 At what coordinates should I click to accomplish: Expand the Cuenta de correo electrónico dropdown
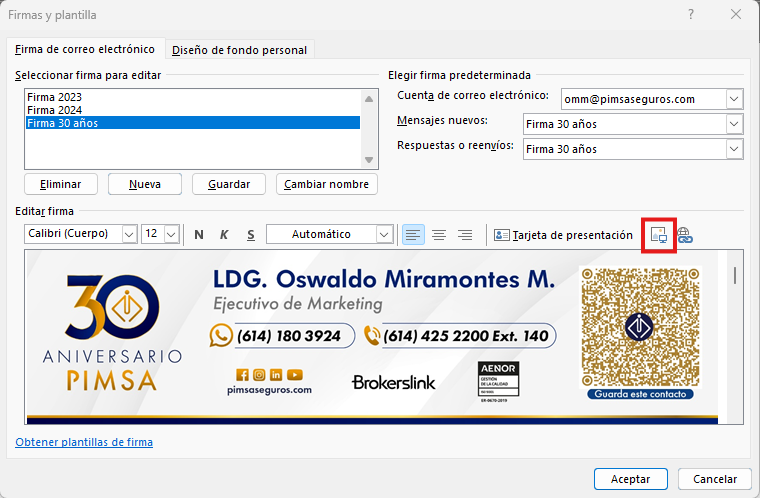[x=734, y=99]
